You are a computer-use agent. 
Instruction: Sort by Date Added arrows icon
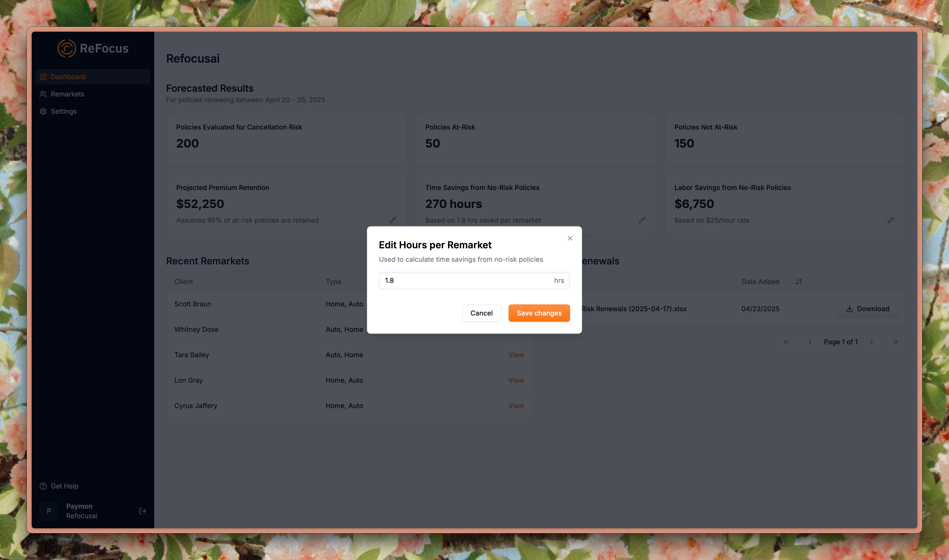(799, 281)
